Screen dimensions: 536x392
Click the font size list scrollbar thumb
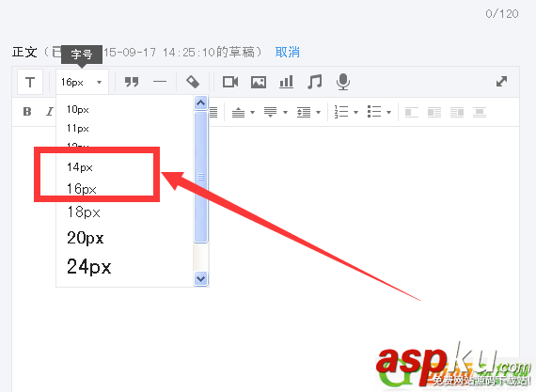(201, 177)
